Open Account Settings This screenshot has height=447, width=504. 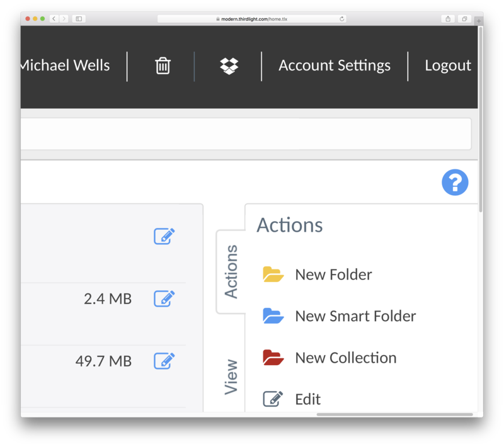pyautogui.click(x=335, y=65)
